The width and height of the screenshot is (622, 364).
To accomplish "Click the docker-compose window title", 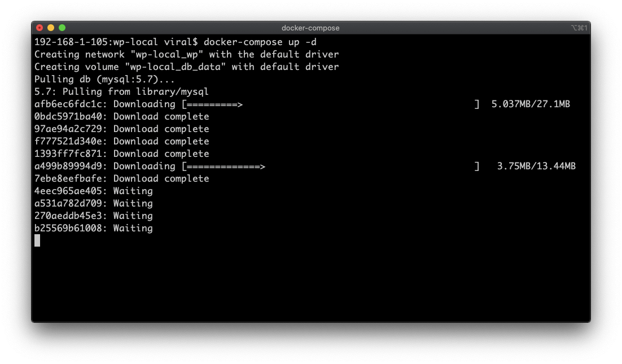I will click(x=310, y=28).
